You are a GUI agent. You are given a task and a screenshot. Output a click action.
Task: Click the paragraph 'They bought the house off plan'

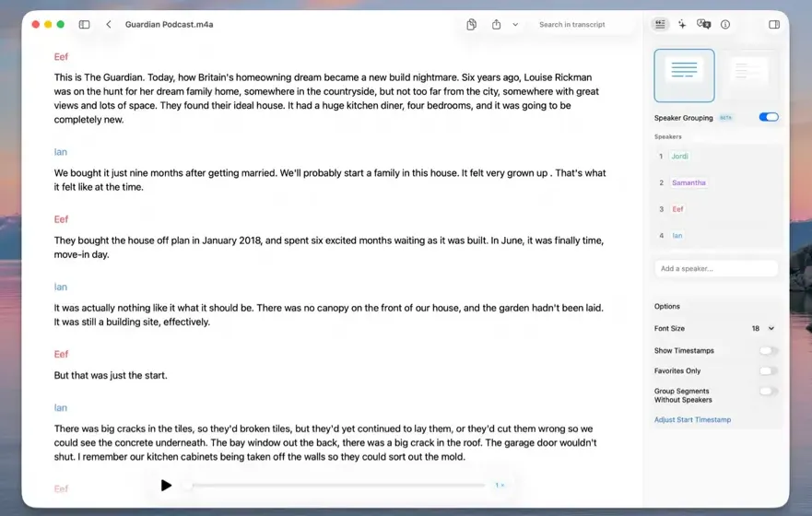click(x=329, y=247)
